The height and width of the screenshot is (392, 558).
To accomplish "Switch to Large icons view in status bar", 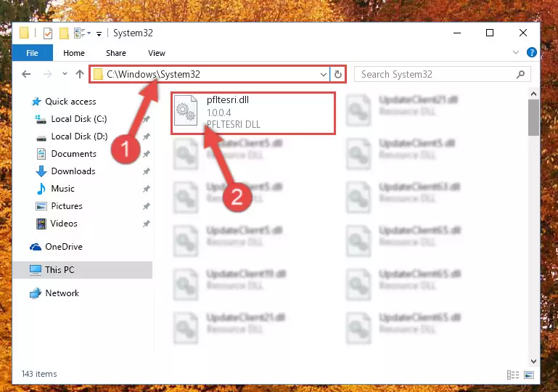I will [x=529, y=375].
